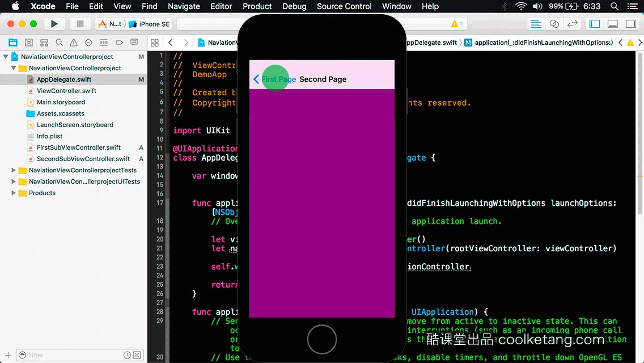Click the jump bar warning triangle
This screenshot has height=363, width=644.
(630, 43)
